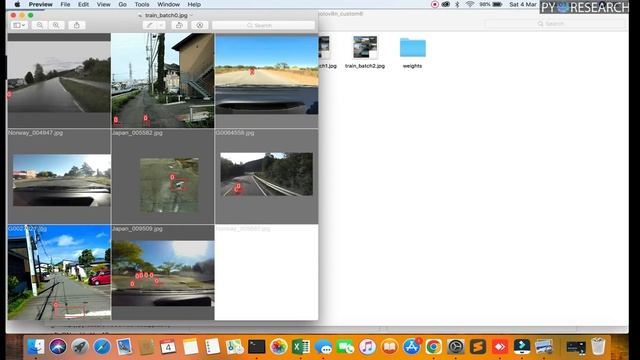Screen dimensions: 640x360
Task: Open the Apple menu
Action: (17, 4)
